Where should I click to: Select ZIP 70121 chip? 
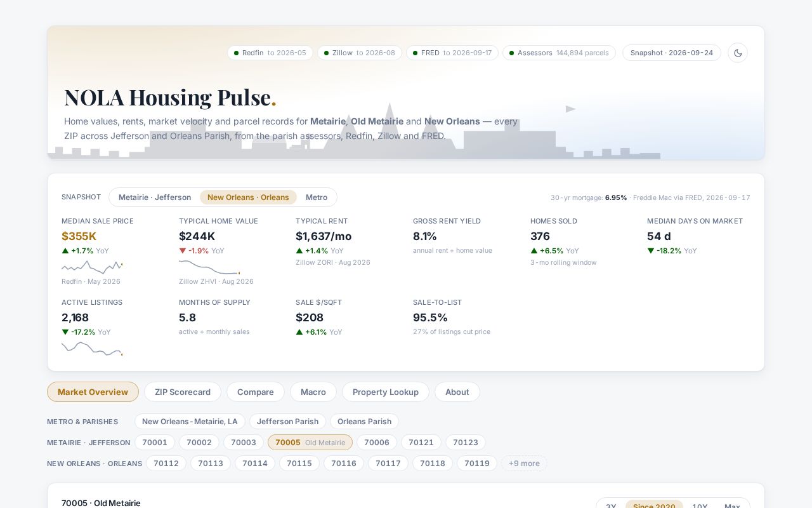pos(421,443)
